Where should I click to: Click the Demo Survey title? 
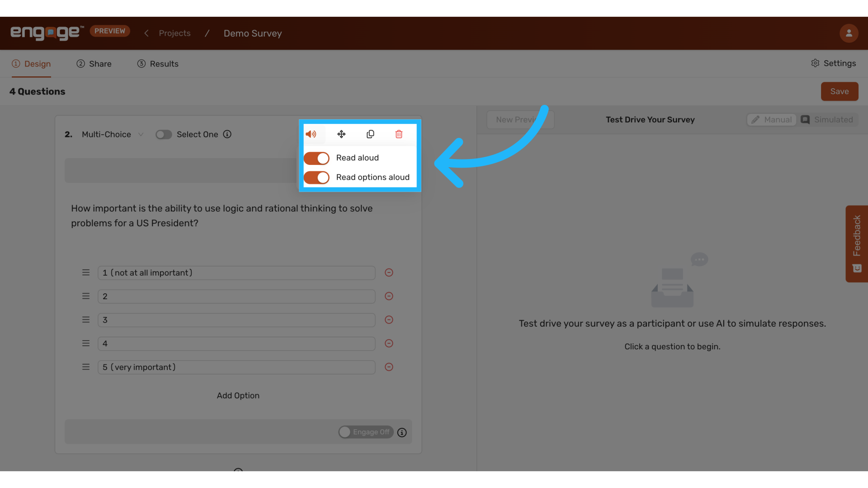[x=253, y=33]
